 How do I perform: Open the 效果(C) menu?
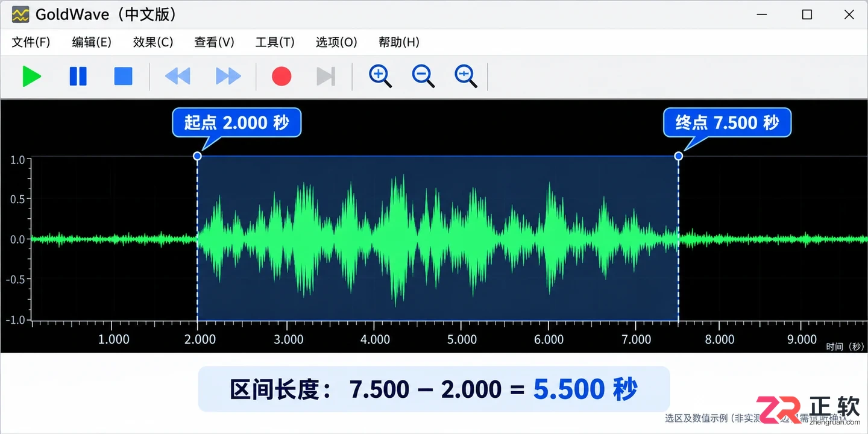[x=153, y=42]
